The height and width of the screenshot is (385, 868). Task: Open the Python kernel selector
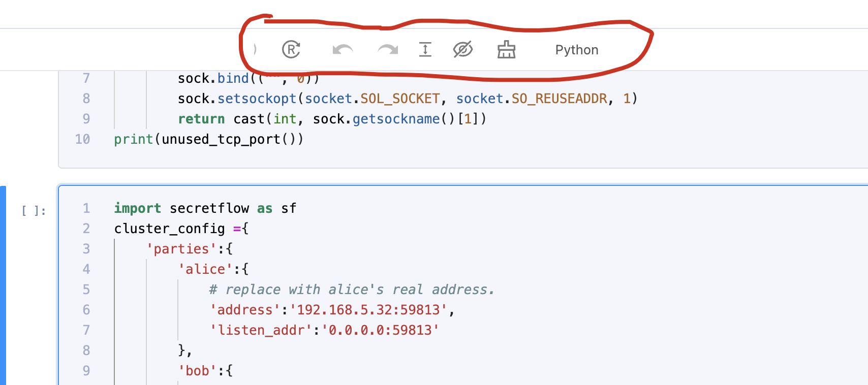tap(576, 50)
